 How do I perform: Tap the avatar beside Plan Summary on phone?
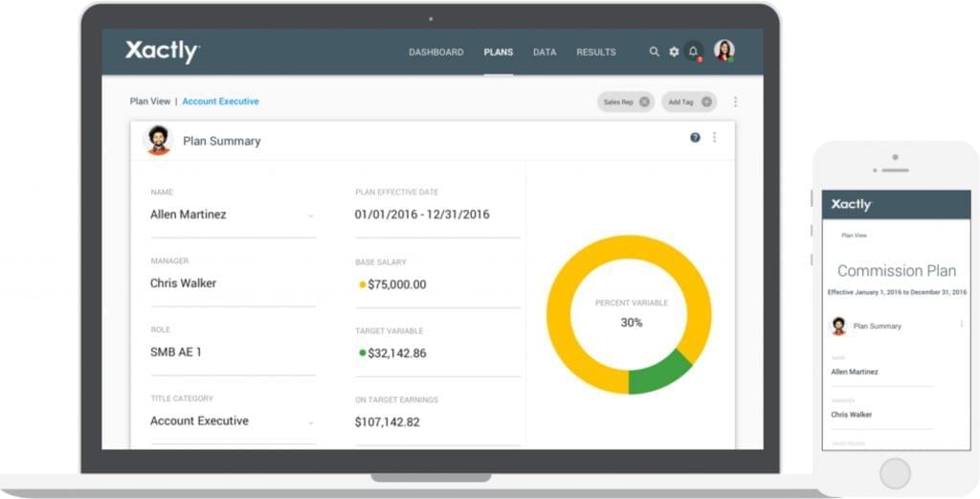[838, 326]
